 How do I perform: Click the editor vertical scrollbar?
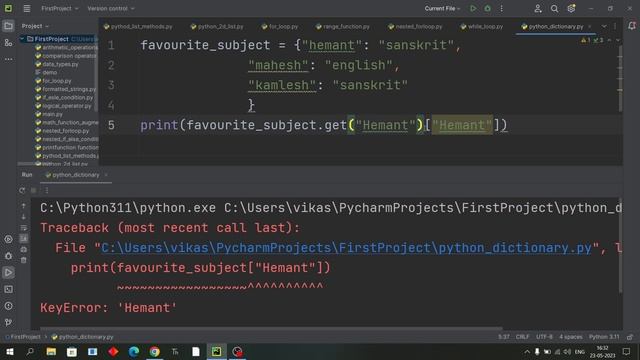(620, 78)
